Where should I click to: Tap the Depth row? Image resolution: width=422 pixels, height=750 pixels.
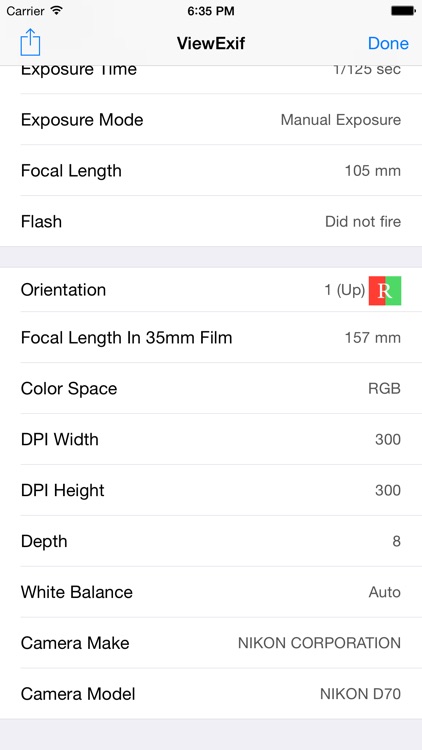pyautogui.click(x=211, y=541)
